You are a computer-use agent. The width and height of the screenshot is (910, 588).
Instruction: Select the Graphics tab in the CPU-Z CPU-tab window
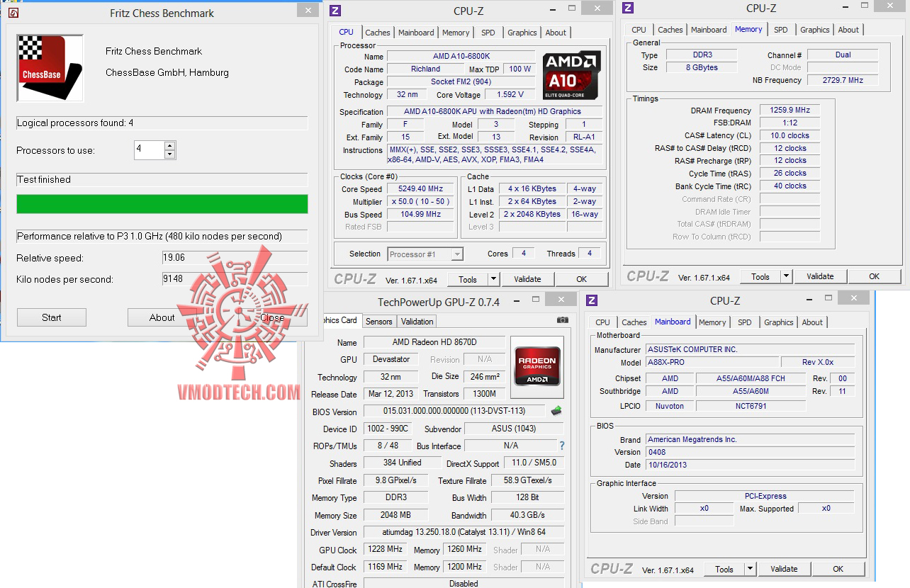point(522,33)
